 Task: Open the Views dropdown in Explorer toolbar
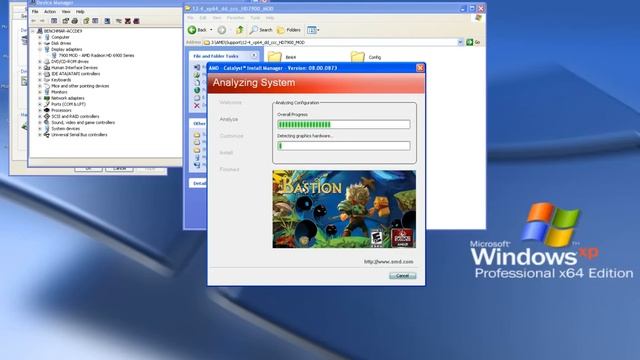coord(318,30)
